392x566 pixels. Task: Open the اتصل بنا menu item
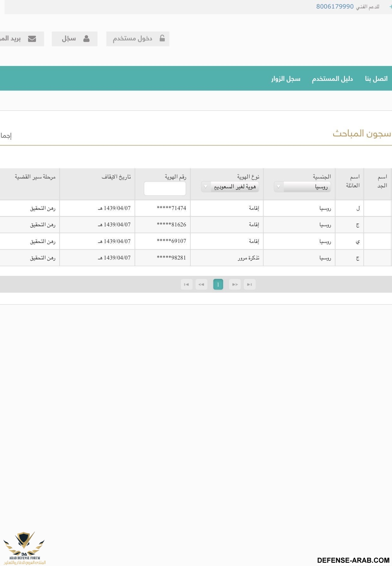[x=376, y=79]
